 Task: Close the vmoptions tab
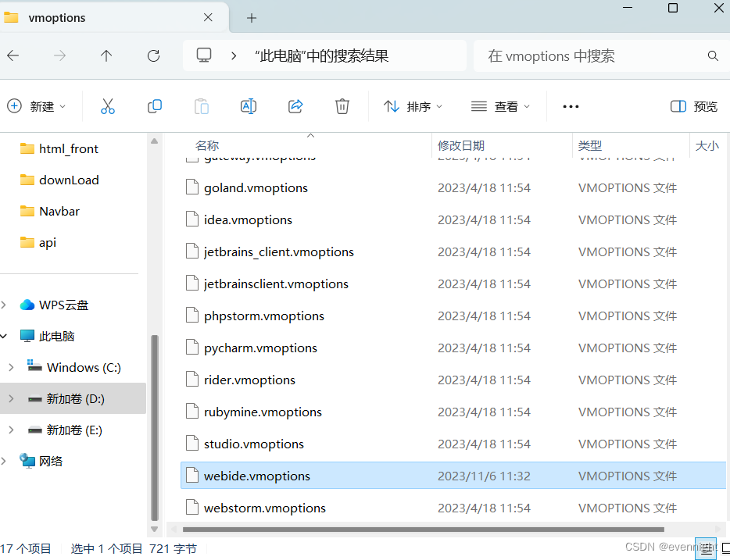click(x=208, y=18)
